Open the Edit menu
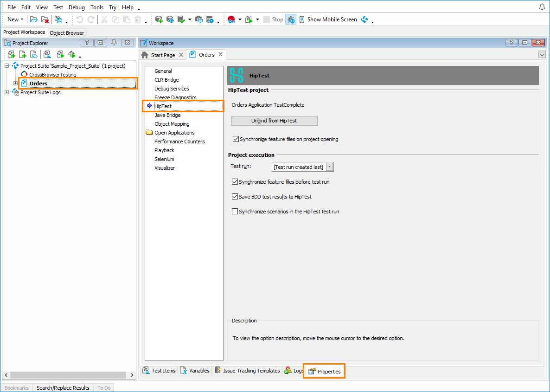 (26, 7)
